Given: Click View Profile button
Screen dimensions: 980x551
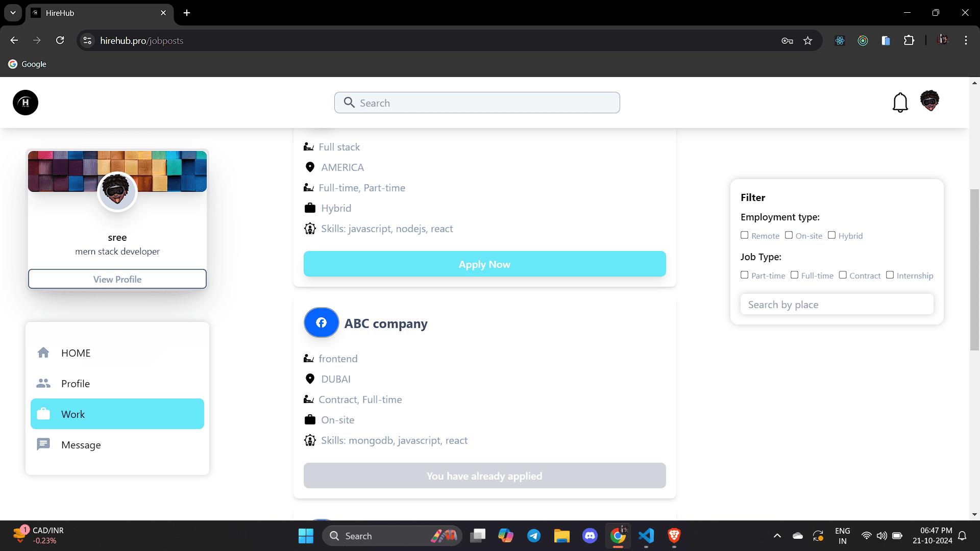Looking at the screenshot, I should [x=117, y=279].
